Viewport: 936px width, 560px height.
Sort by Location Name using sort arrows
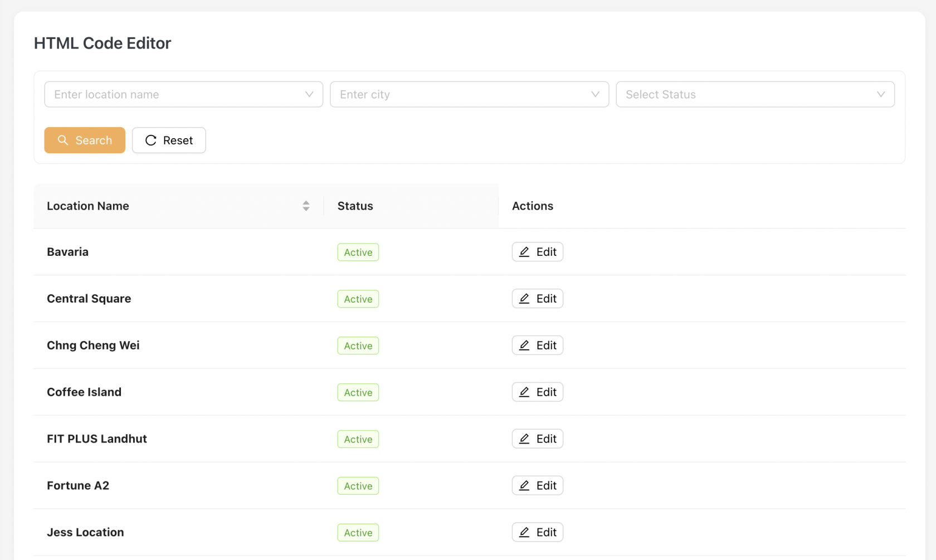(306, 206)
